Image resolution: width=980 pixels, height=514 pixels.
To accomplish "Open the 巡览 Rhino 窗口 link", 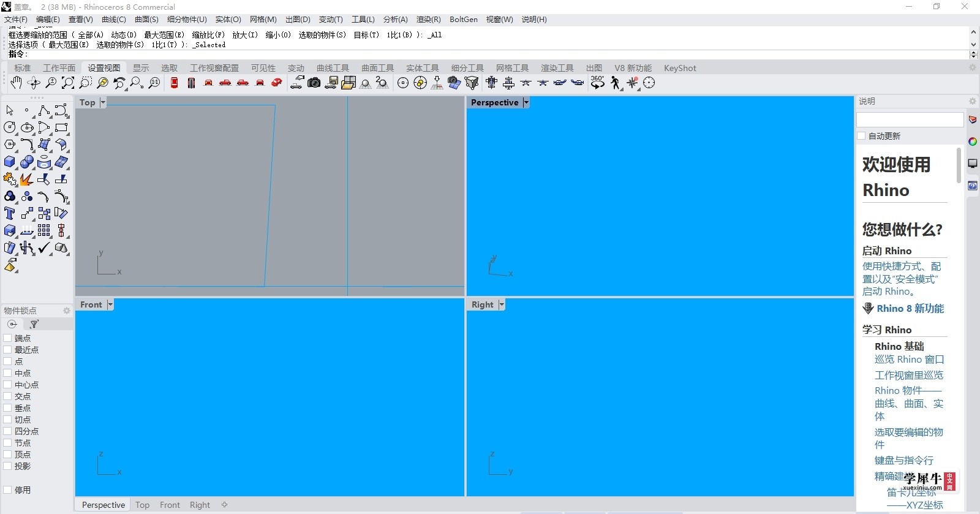I will [x=910, y=359].
